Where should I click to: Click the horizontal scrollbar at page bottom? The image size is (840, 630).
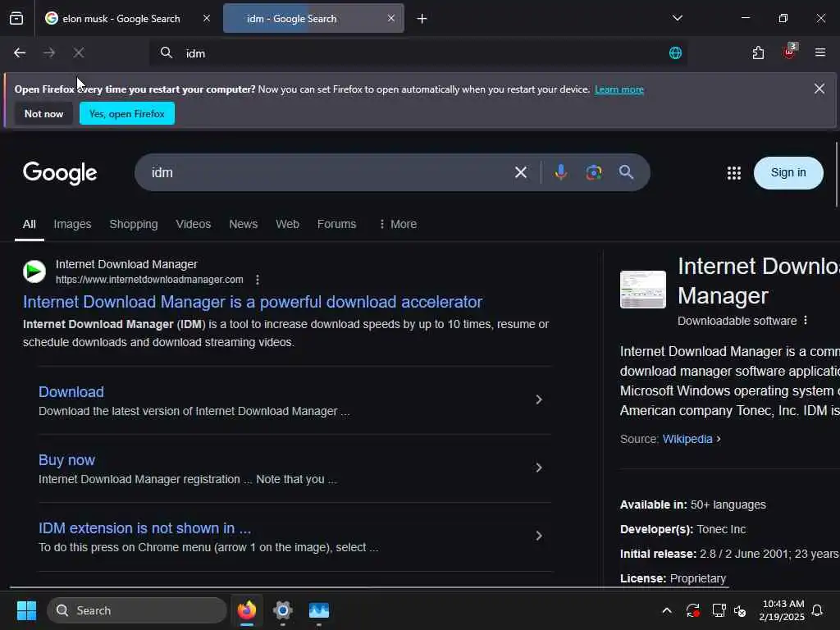point(370,587)
